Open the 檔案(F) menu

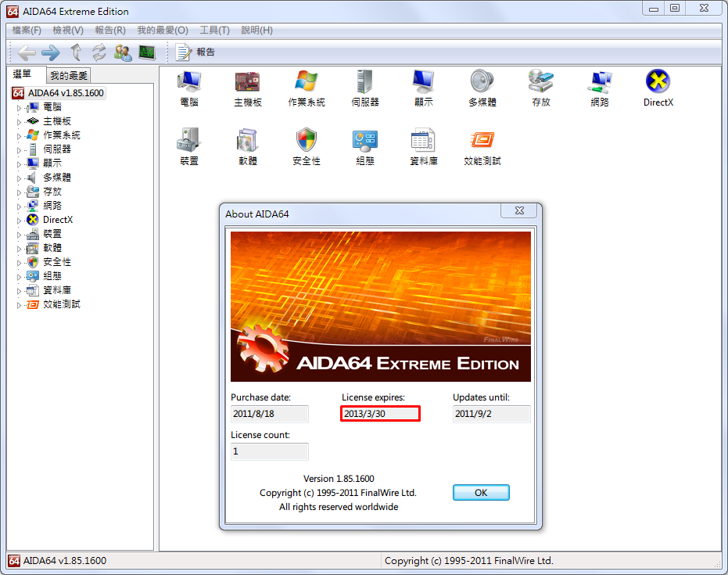pyautogui.click(x=27, y=31)
